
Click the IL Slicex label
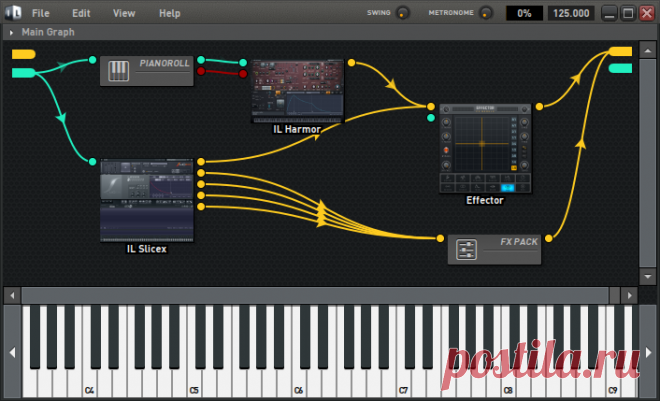click(x=146, y=249)
